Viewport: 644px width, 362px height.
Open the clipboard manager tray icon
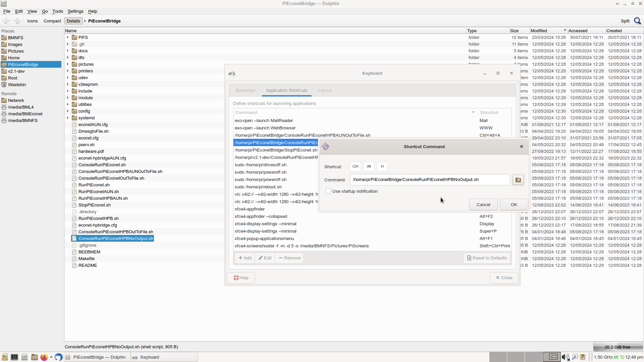click(x=583, y=357)
